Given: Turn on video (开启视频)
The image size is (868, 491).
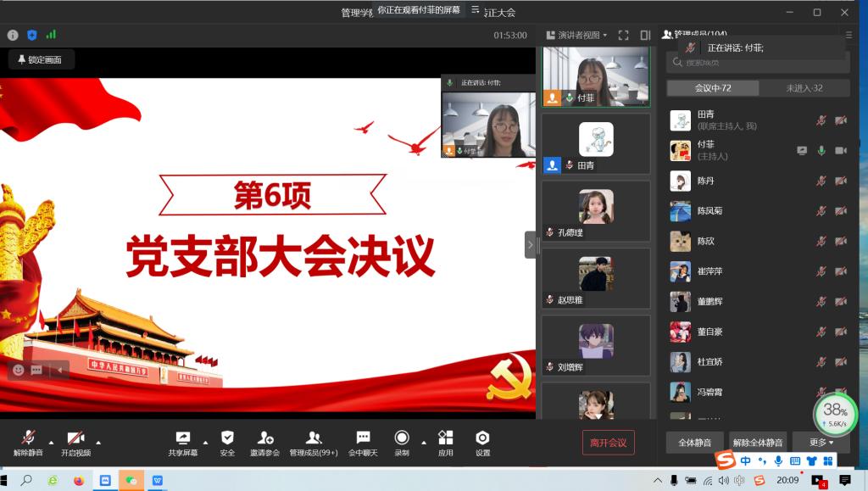Looking at the screenshot, I should pos(75,443).
